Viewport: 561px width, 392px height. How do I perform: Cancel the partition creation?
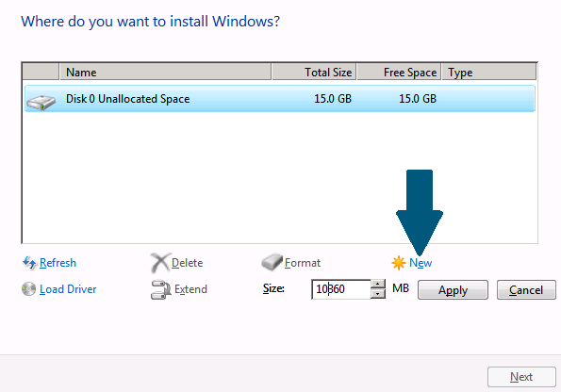(x=526, y=289)
